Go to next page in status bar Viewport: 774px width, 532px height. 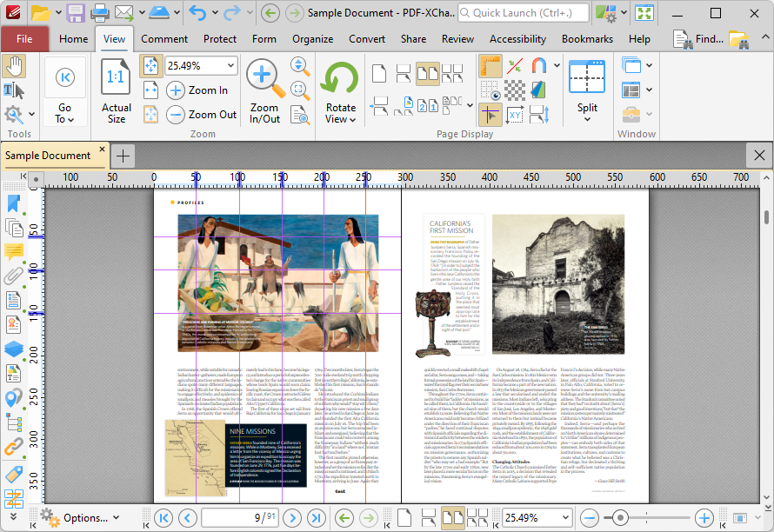[x=292, y=518]
